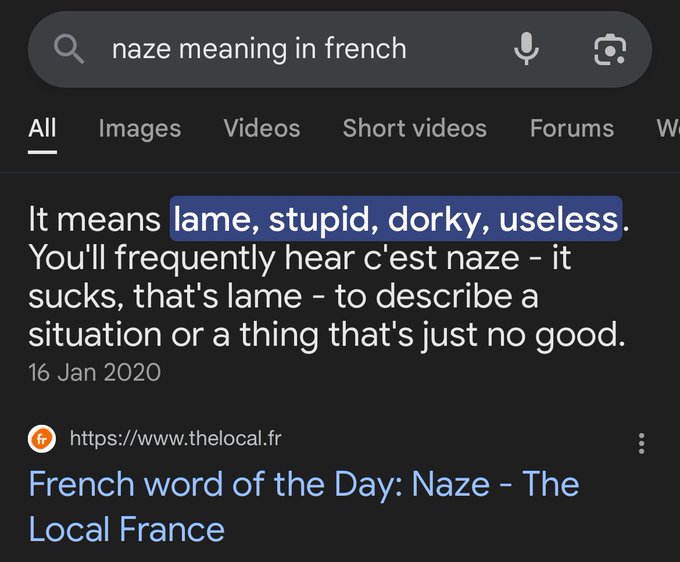
Task: Select the All results tab
Action: 42,128
